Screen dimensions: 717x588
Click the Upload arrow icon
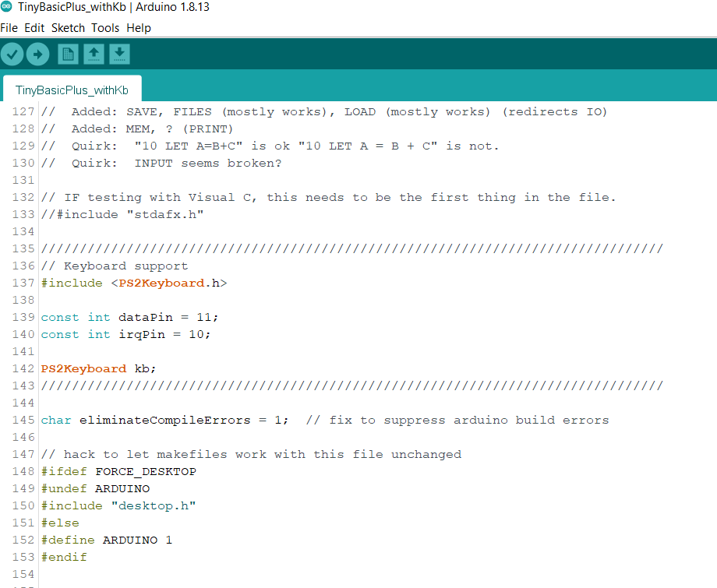pyautogui.click(x=37, y=54)
